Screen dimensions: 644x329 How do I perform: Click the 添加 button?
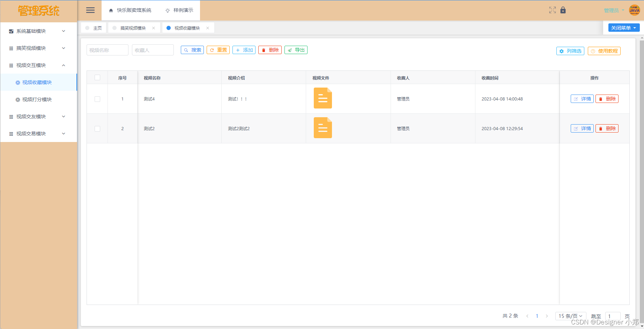tap(244, 50)
